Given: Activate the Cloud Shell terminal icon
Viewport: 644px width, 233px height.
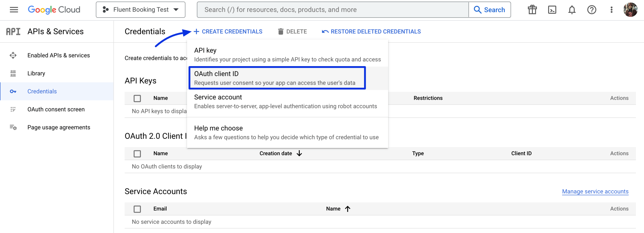Looking at the screenshot, I should tap(552, 10).
